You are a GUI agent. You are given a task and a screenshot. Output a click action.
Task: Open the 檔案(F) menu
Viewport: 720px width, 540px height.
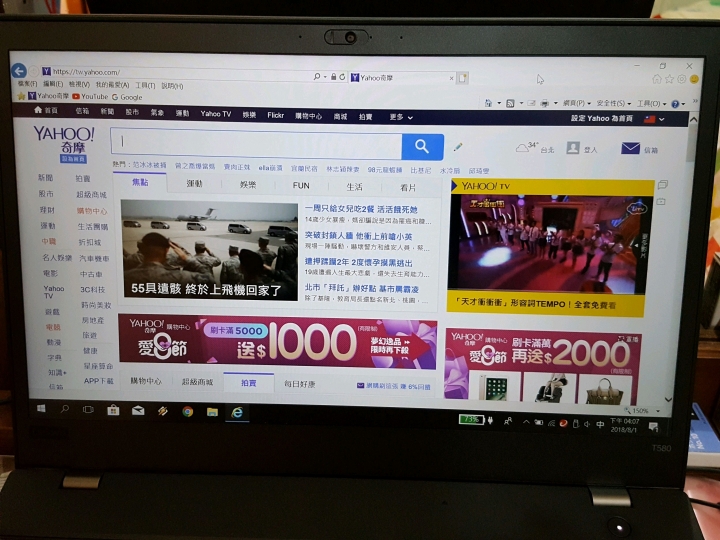(x=28, y=84)
